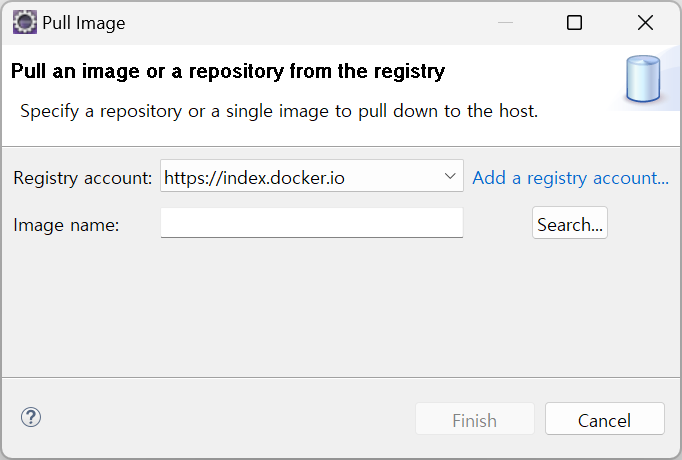This screenshot has height=460, width=682.
Task: Click the Eclipse icon in title bar
Action: click(24, 22)
